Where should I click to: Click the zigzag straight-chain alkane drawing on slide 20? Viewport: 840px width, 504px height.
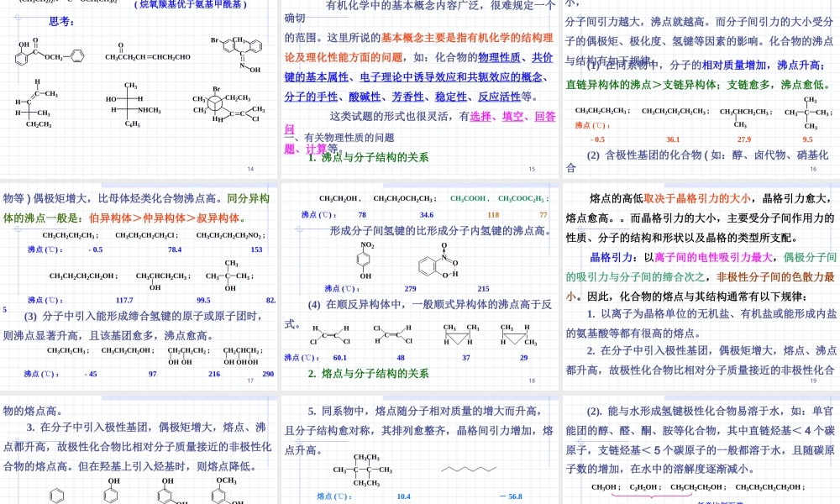pos(470,468)
